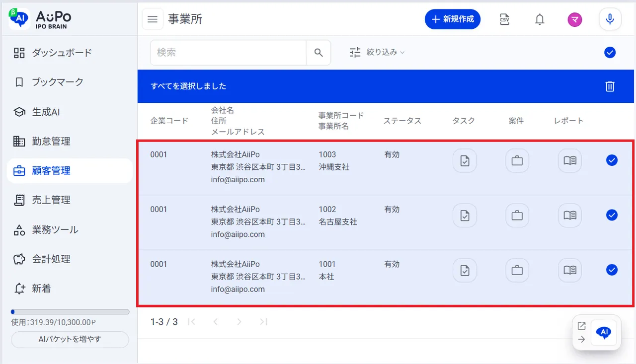The width and height of the screenshot is (636, 364).
Task: Click the 新規作成 button
Action: tap(453, 19)
